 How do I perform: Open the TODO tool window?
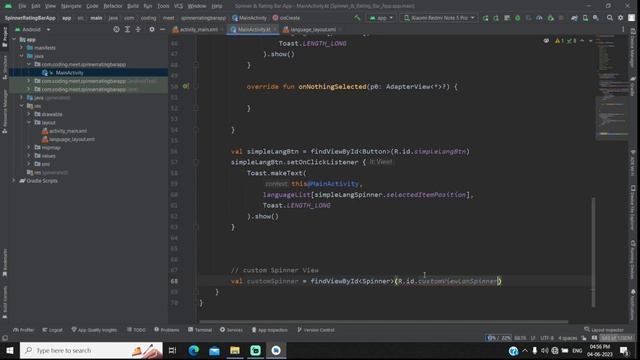pyautogui.click(x=136, y=330)
